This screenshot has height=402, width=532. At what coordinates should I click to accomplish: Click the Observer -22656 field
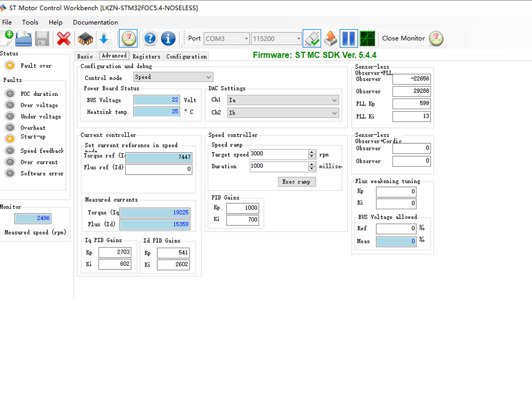click(x=412, y=79)
